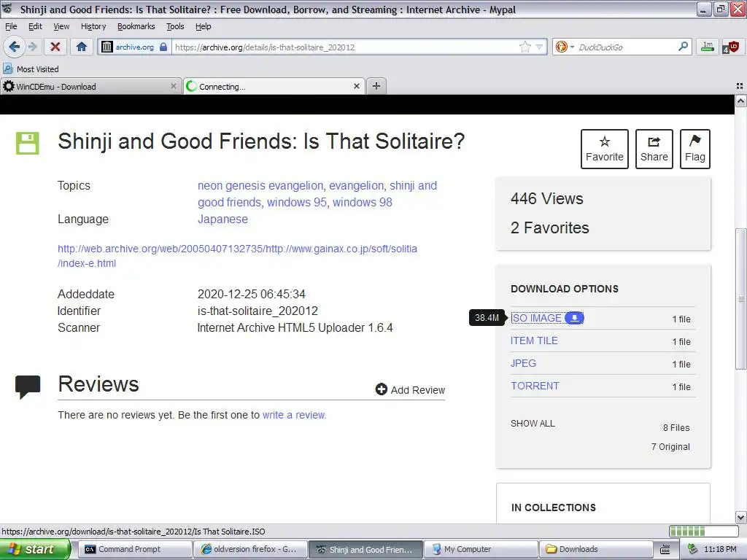747x560 pixels.
Task: Go to the Home page icon
Action: [82, 47]
